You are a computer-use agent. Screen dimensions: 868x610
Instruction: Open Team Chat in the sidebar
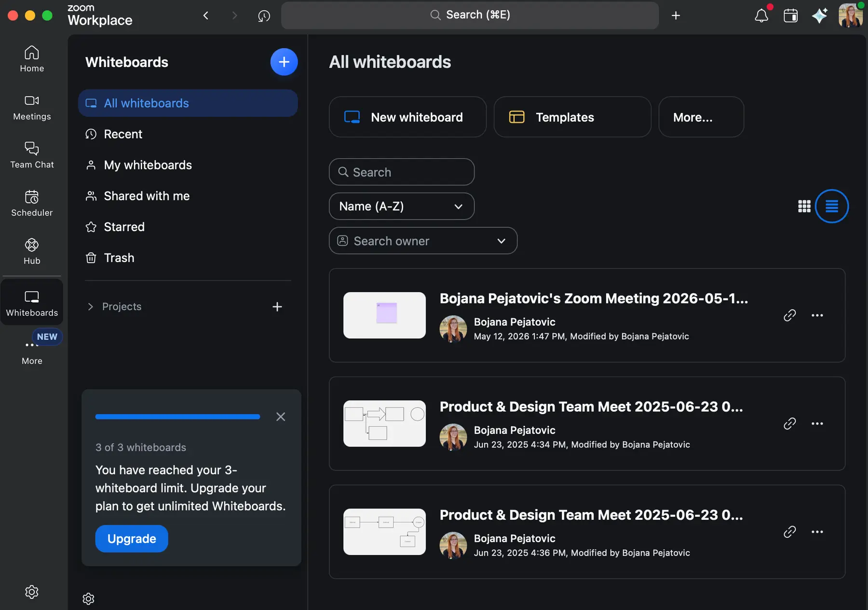pos(32,155)
